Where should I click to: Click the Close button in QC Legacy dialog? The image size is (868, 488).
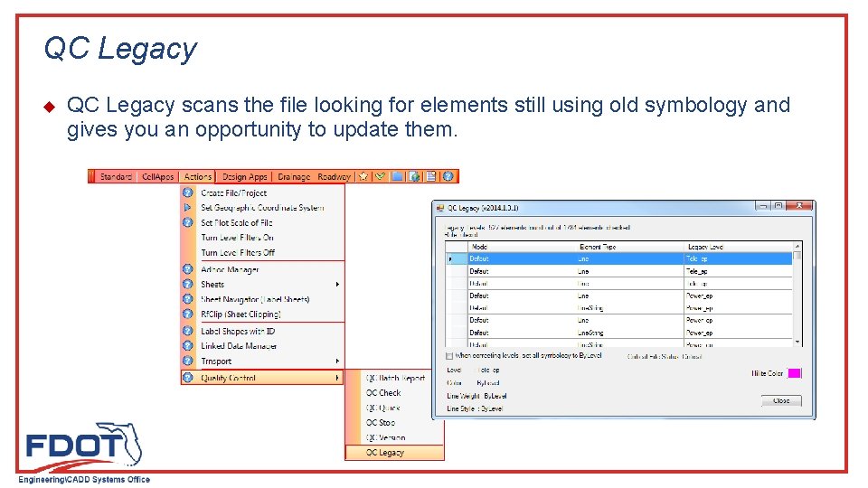781,400
